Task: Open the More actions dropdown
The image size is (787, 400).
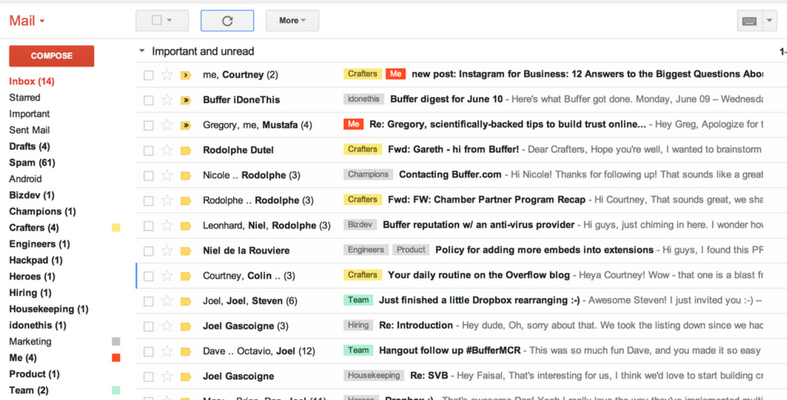Action: pos(292,21)
